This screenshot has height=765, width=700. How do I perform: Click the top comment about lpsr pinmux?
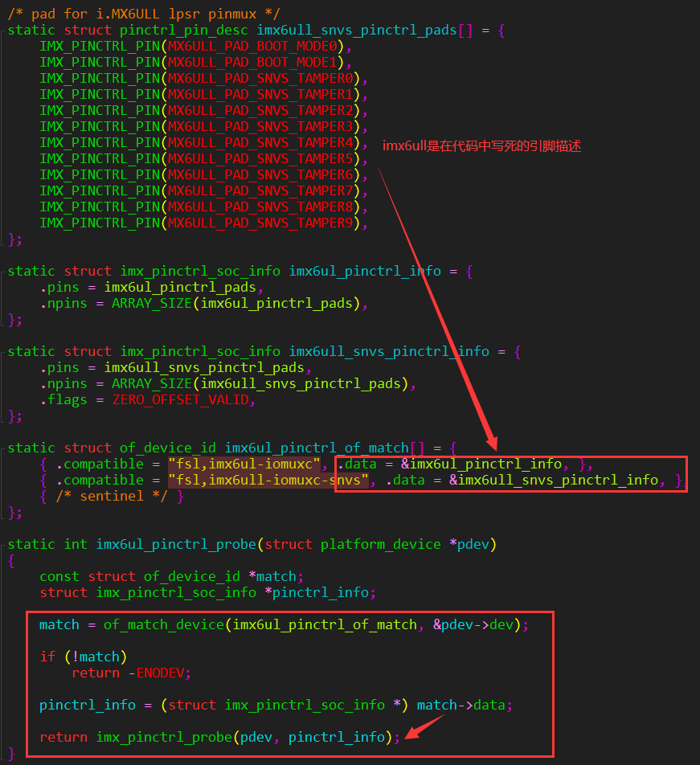144,14
